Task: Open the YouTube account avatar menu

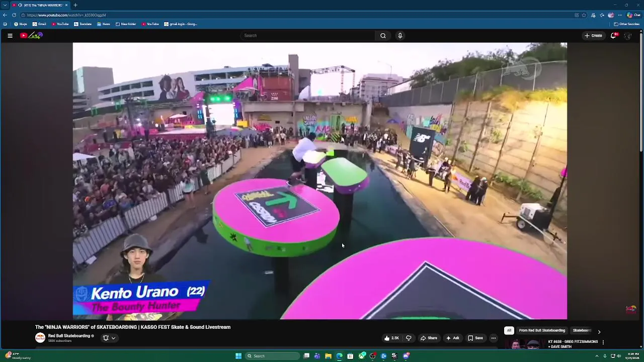Action: coord(627,36)
